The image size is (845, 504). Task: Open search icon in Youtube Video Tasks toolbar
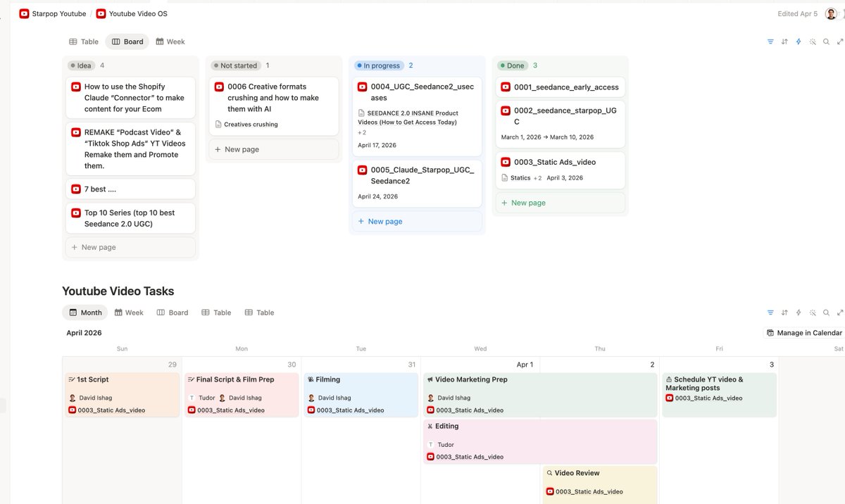click(827, 313)
